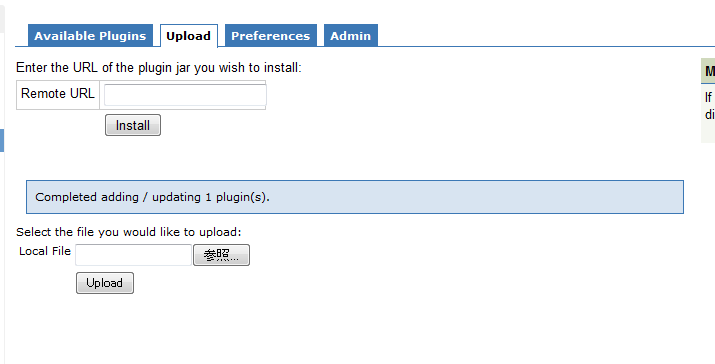Go to the Admin tab
Image resolution: width=715 pixels, height=364 pixels.
coord(351,36)
